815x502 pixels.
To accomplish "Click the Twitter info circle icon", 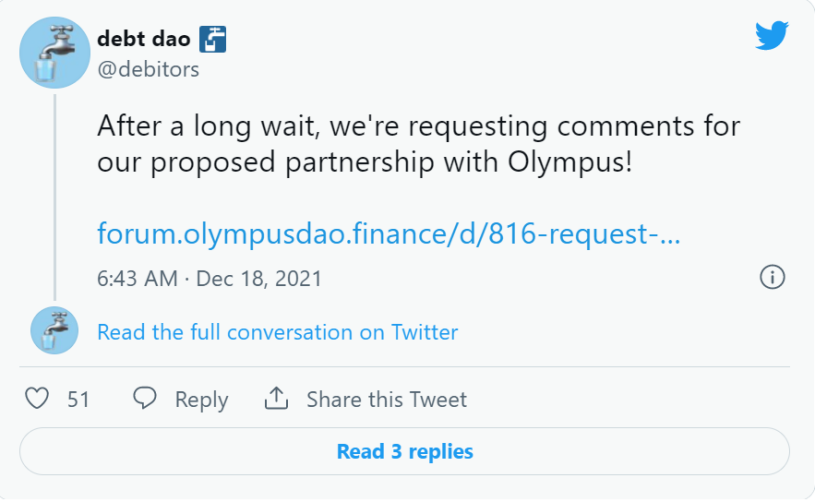I will point(772,277).
